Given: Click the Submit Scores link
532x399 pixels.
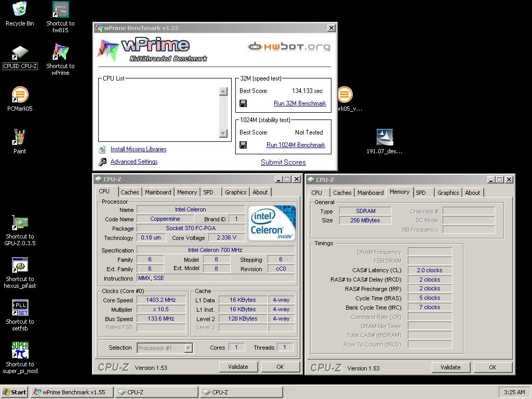Looking at the screenshot, I should click(x=283, y=163).
